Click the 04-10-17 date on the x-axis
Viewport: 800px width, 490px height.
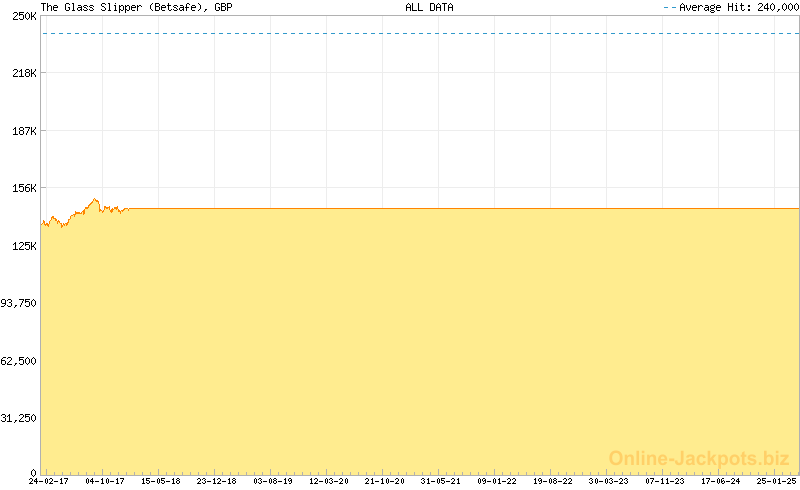(105, 481)
